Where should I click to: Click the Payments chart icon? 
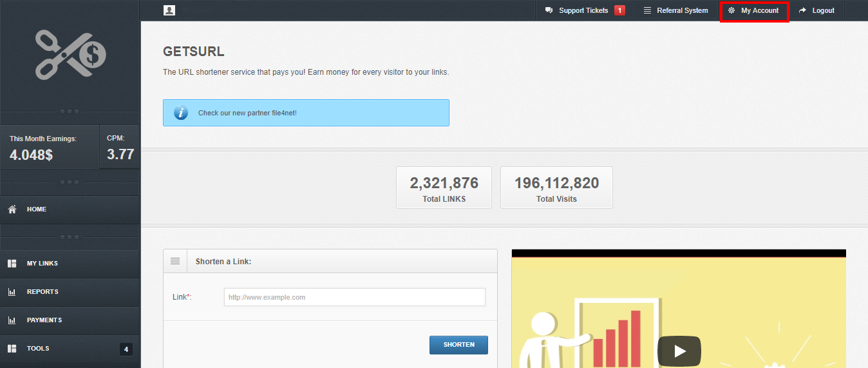click(x=12, y=320)
